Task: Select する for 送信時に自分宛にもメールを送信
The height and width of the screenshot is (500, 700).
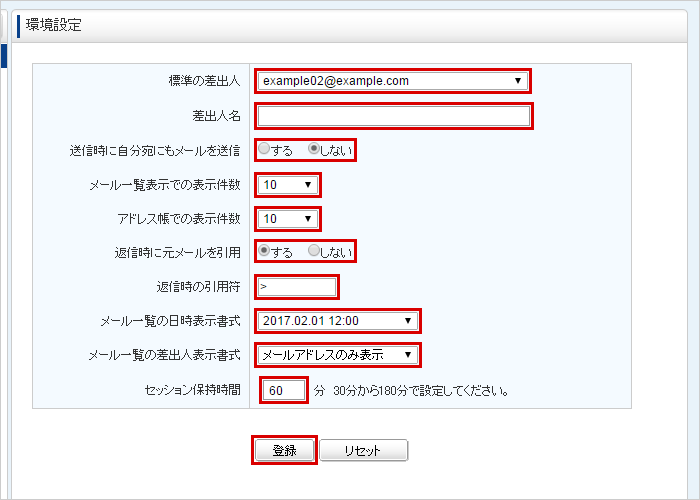Action: point(264,149)
